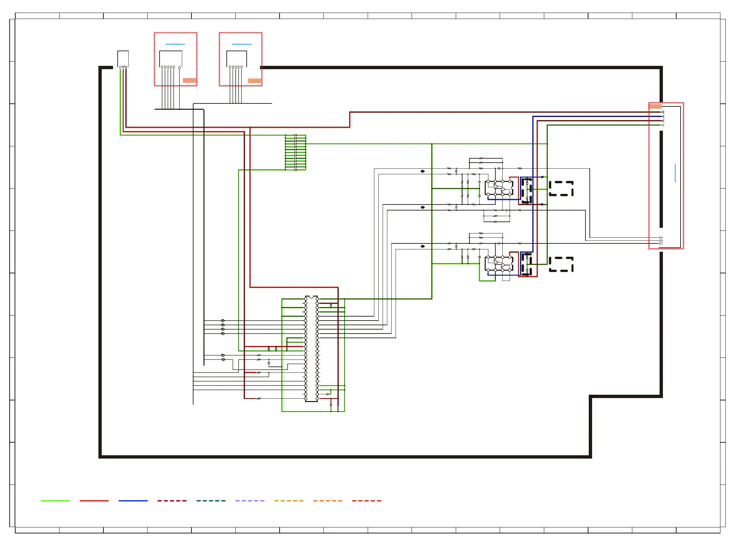Click orange label block in left connector box
This screenshot has width=754, height=560.
click(189, 80)
